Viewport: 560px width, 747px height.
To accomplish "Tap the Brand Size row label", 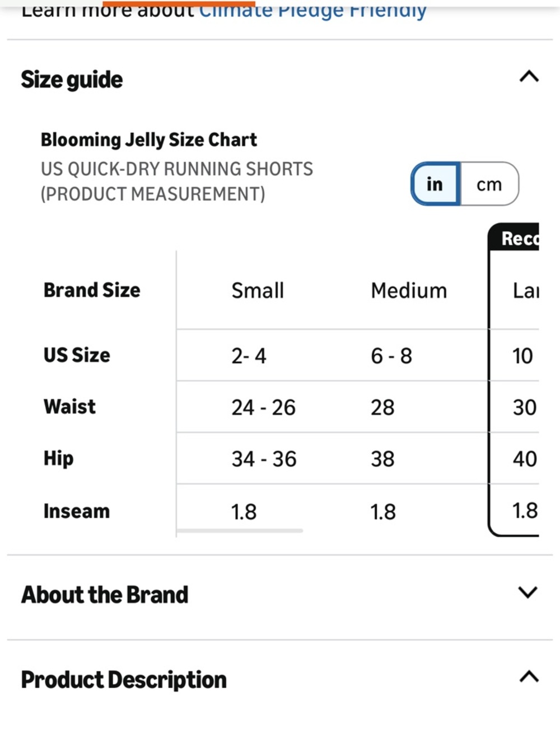I will 92,290.
